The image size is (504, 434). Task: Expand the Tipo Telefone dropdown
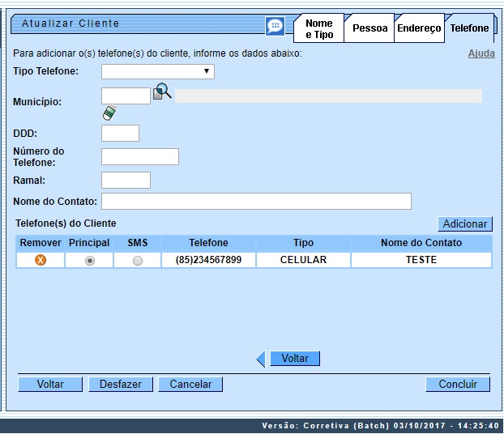pyautogui.click(x=158, y=71)
